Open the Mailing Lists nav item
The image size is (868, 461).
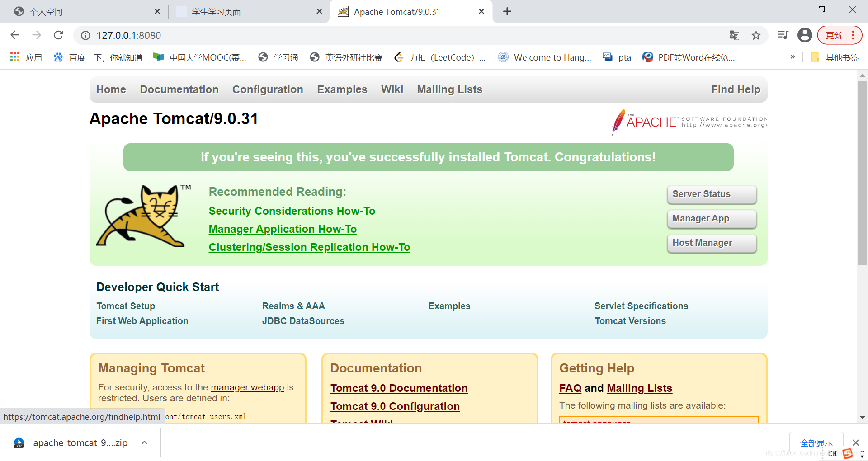click(449, 89)
